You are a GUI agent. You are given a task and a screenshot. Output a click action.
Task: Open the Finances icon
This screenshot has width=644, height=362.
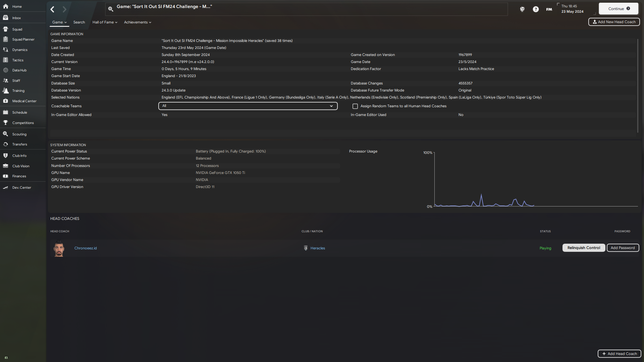(x=6, y=176)
